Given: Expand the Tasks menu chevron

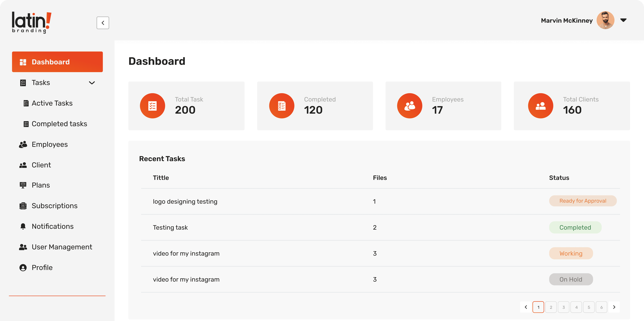Looking at the screenshot, I should point(92,83).
